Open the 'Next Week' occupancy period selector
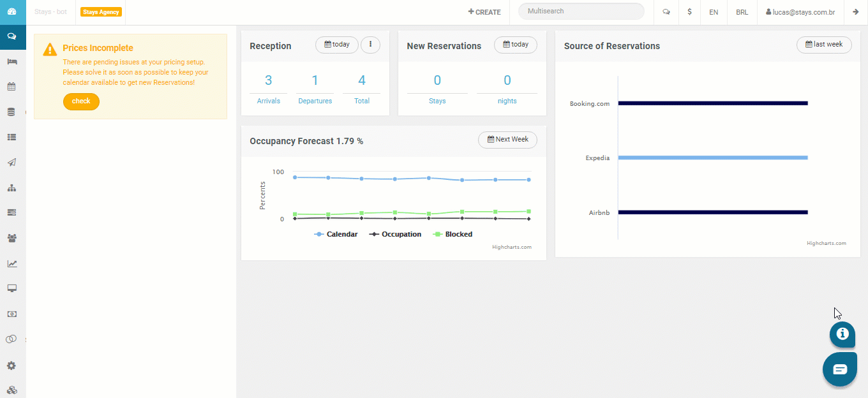The width and height of the screenshot is (868, 398). [507, 140]
